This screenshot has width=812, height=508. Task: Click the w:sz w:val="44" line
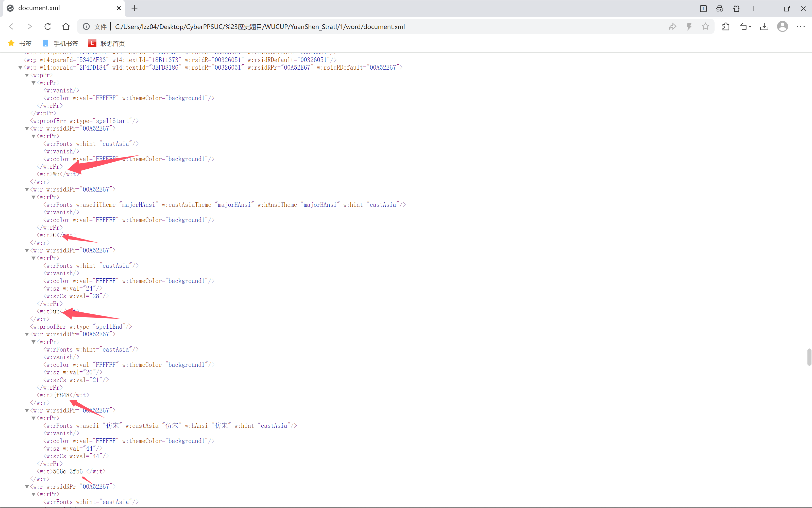[73, 449]
